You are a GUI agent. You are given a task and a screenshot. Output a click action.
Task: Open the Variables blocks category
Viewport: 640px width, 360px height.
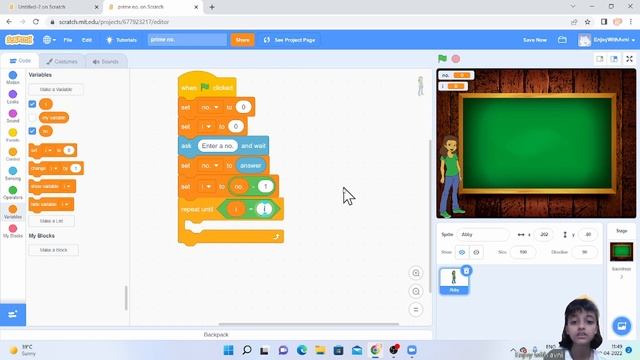point(13,212)
